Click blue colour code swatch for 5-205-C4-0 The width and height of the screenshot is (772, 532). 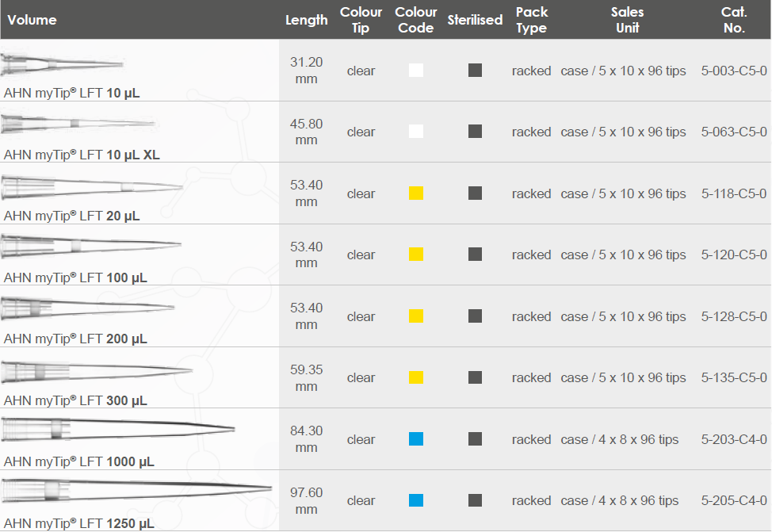tap(416, 500)
